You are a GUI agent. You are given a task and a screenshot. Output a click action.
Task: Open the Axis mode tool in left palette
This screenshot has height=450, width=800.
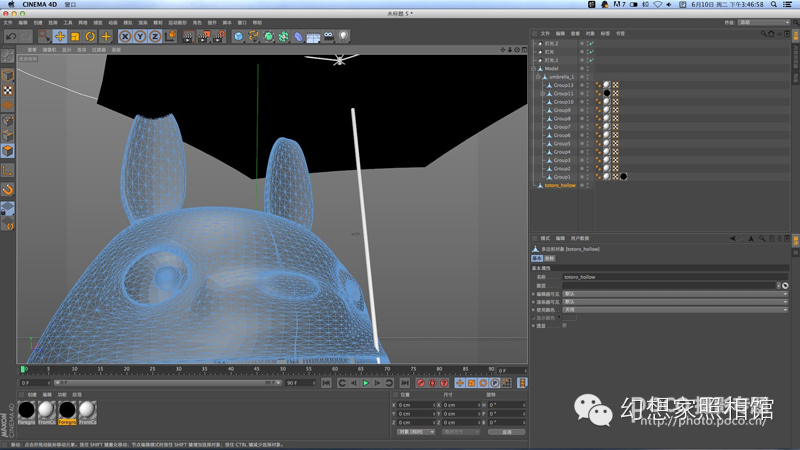(8, 170)
